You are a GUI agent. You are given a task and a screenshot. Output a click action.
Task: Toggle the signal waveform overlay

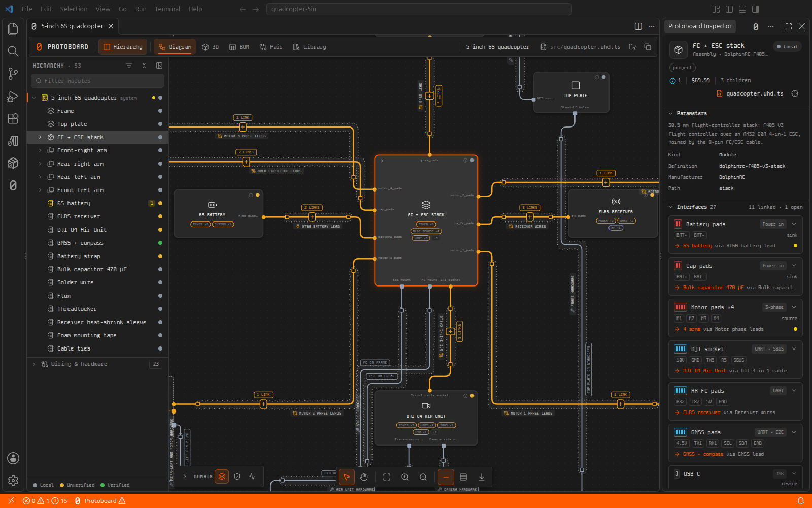coord(252,477)
